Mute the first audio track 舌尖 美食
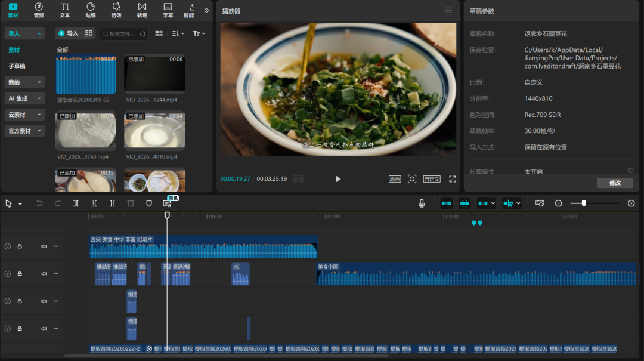Viewport: 644px width, 361px height. [44, 246]
